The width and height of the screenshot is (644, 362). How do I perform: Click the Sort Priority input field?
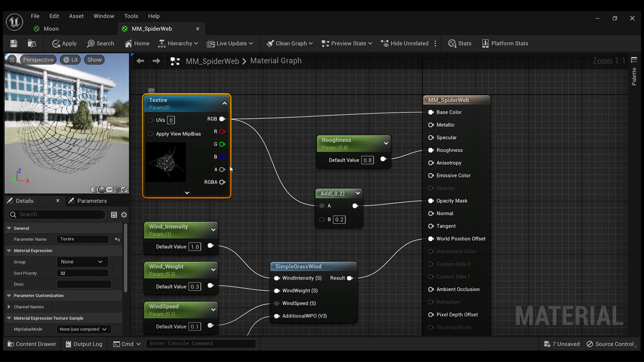click(83, 273)
